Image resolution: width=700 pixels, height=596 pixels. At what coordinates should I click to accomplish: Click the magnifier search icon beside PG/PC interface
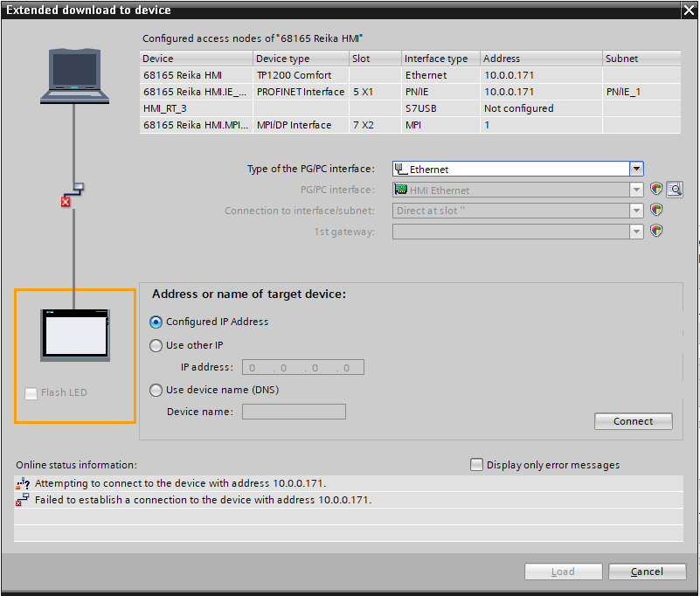pos(674,190)
